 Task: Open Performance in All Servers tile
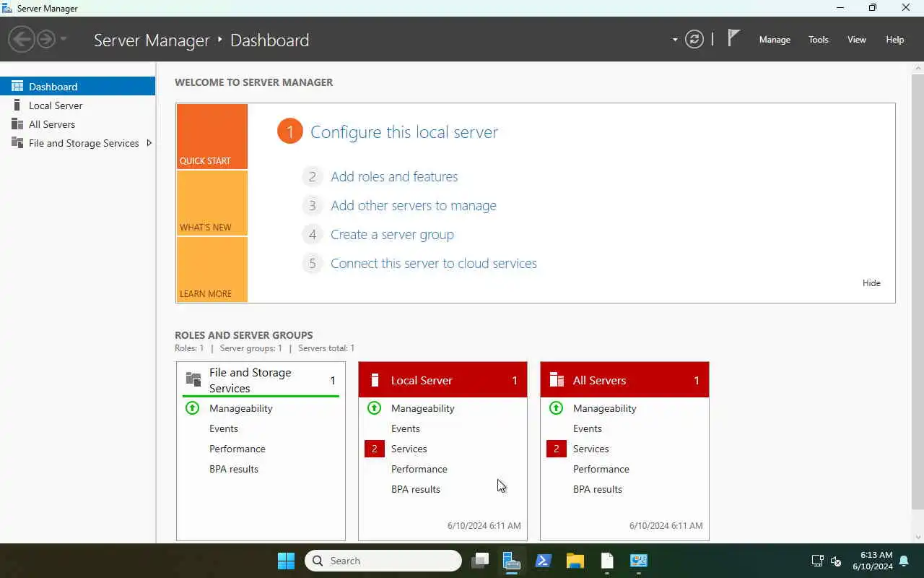click(x=601, y=469)
